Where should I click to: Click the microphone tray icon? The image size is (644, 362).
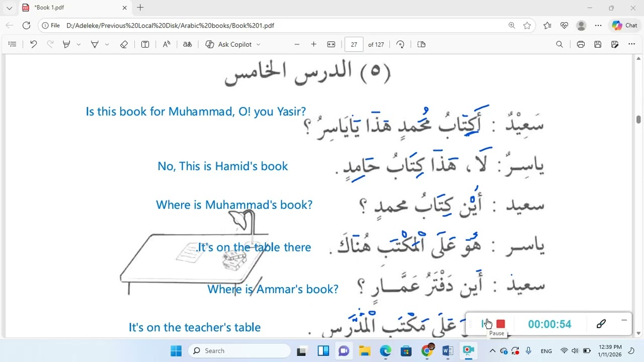point(528,351)
